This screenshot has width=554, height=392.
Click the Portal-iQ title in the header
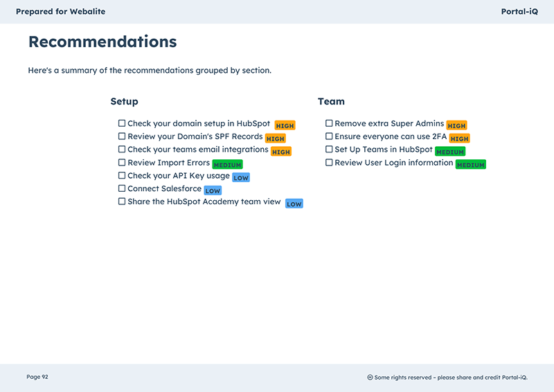pos(519,12)
